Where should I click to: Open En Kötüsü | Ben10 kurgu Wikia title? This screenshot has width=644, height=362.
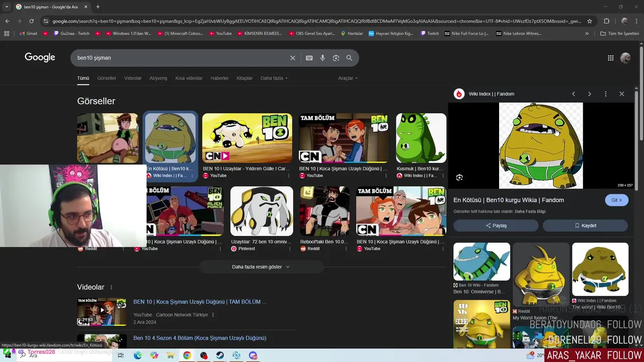[x=509, y=200]
